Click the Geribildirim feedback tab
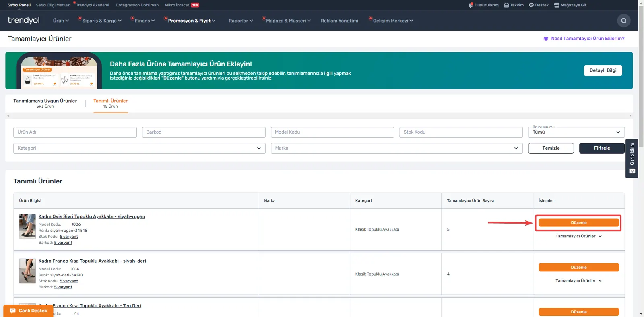 pyautogui.click(x=632, y=158)
